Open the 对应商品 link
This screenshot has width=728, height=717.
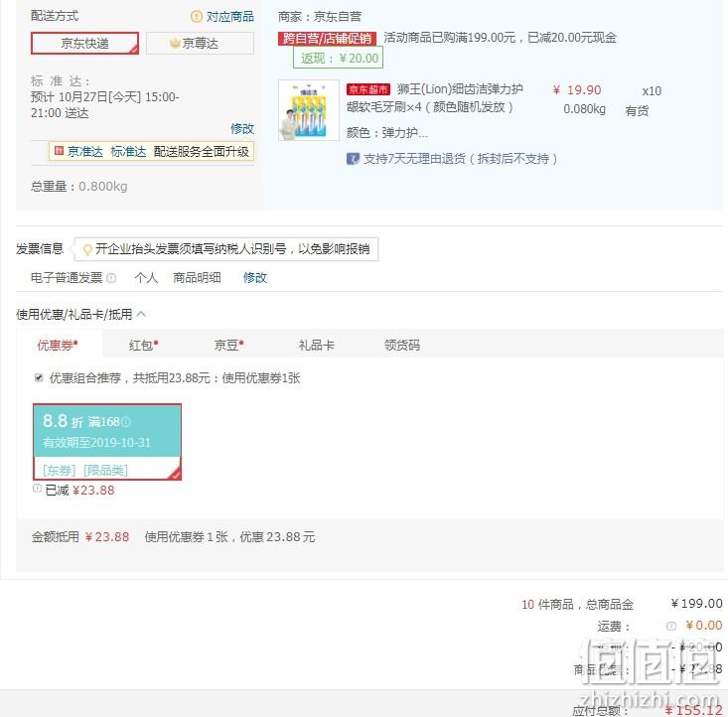[x=229, y=17]
